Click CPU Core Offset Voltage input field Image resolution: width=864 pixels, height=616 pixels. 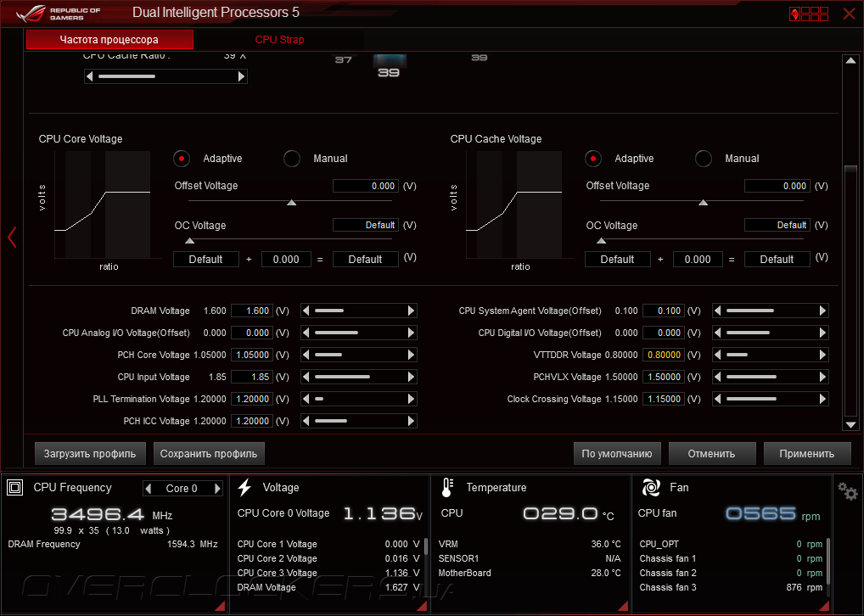[x=366, y=186]
